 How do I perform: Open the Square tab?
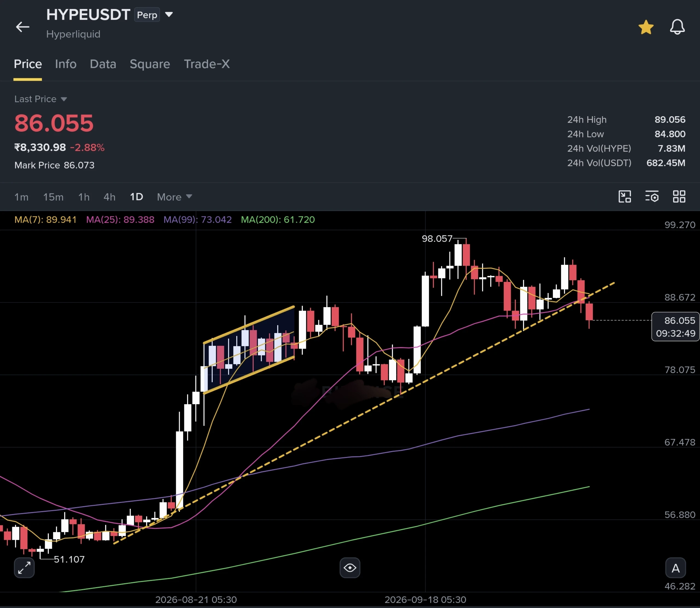(x=150, y=64)
